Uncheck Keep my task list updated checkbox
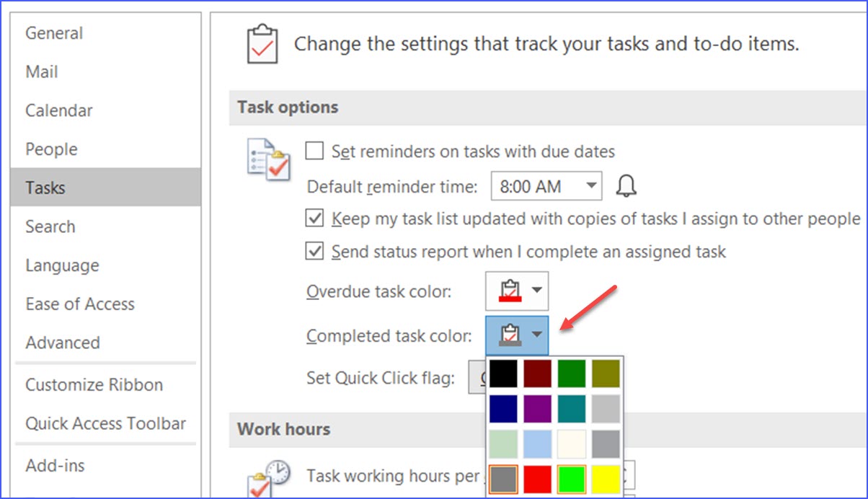 [x=314, y=218]
